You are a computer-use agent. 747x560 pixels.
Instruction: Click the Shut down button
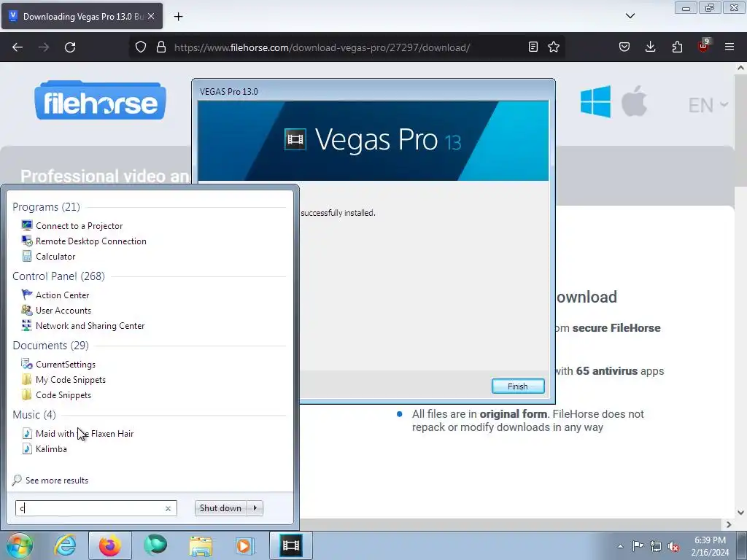point(220,508)
